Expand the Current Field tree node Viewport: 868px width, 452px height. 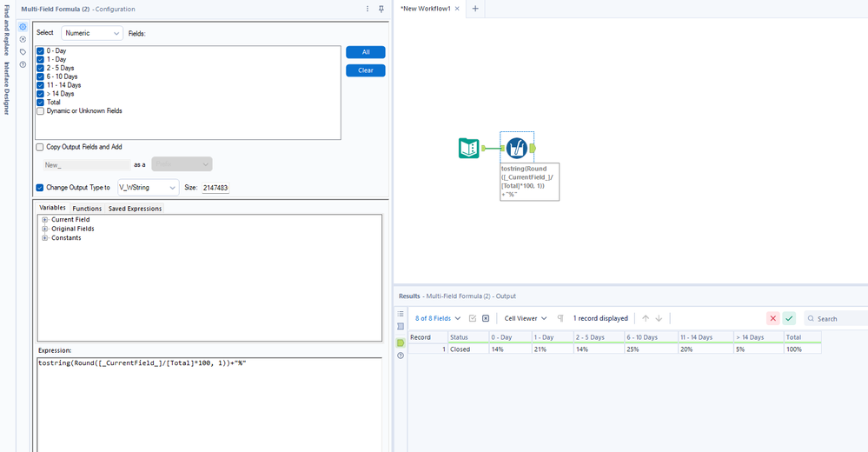point(45,220)
